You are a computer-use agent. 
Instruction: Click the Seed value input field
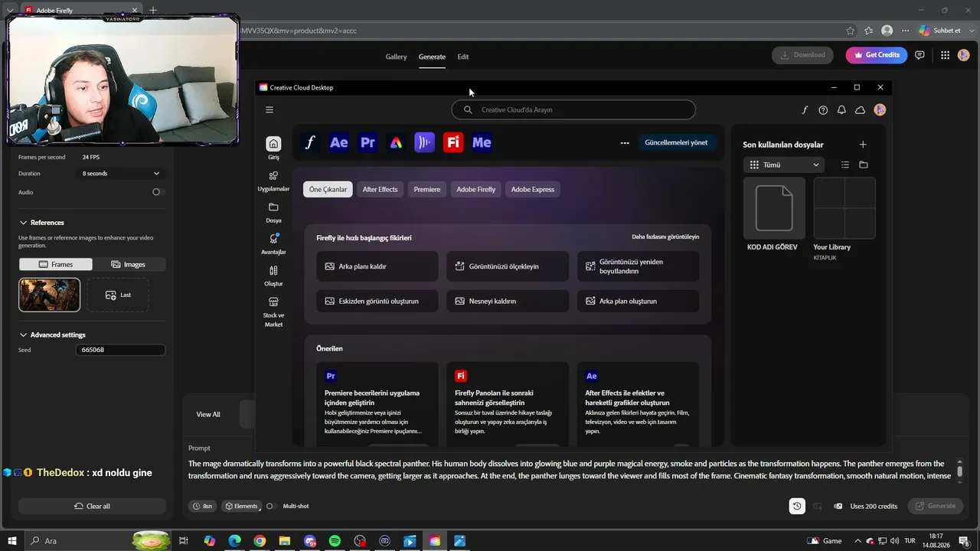click(x=120, y=350)
